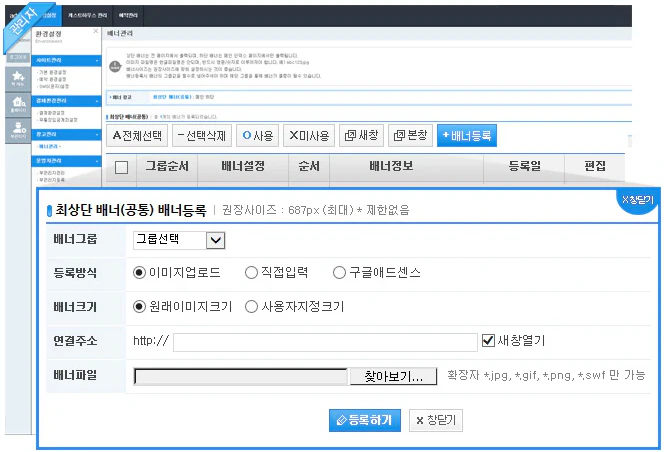
Task: Click the round X창닫기 corner tab
Action: tap(638, 201)
